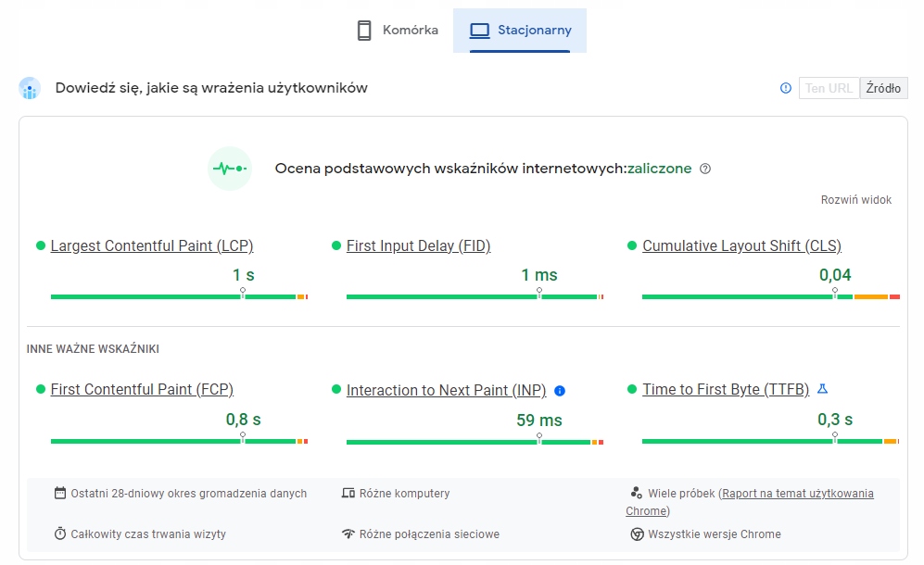This screenshot has height=565, width=924.
Task: Click the flask icon beside TTFB
Action: (x=821, y=389)
